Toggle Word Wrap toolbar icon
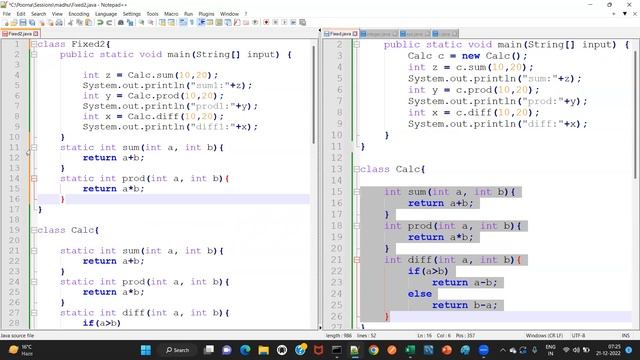Image resolution: width=640 pixels, height=360 pixels. tap(183, 22)
